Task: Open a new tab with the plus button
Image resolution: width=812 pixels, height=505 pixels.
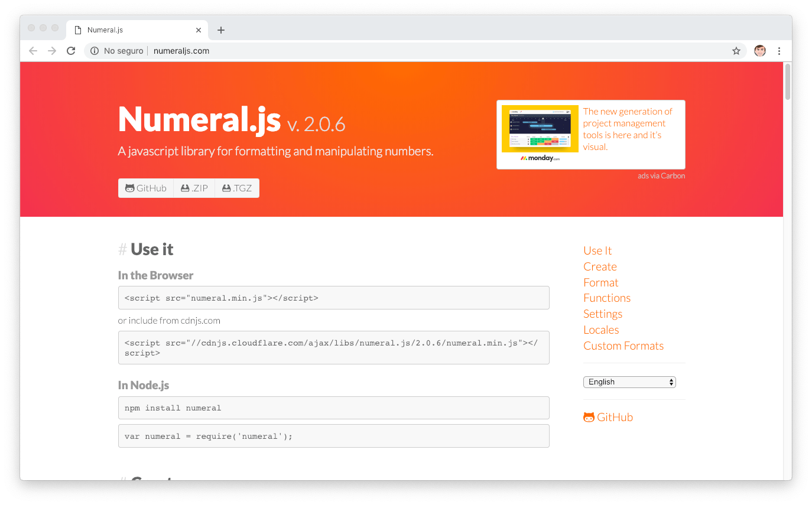Action: coord(221,30)
